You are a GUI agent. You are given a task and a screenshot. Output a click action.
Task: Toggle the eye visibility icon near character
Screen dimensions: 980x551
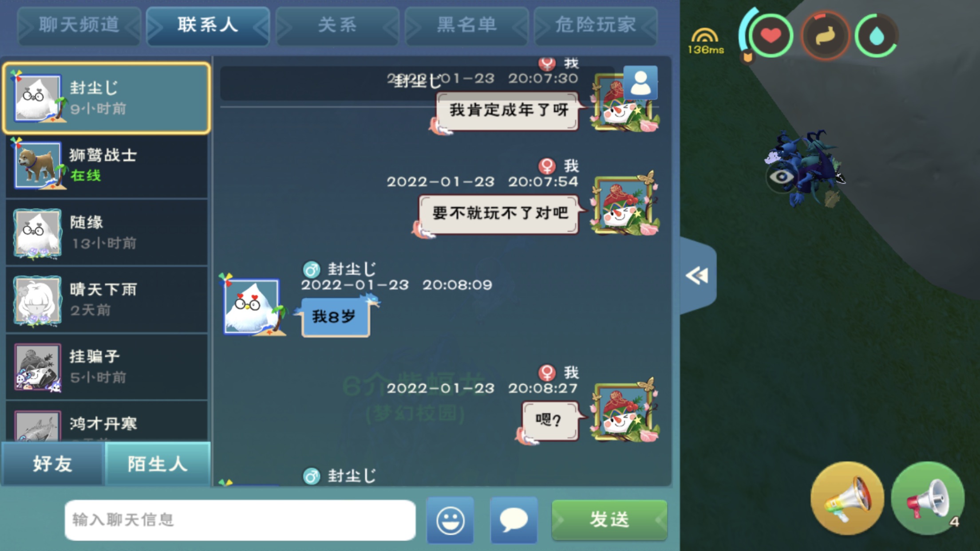click(782, 177)
